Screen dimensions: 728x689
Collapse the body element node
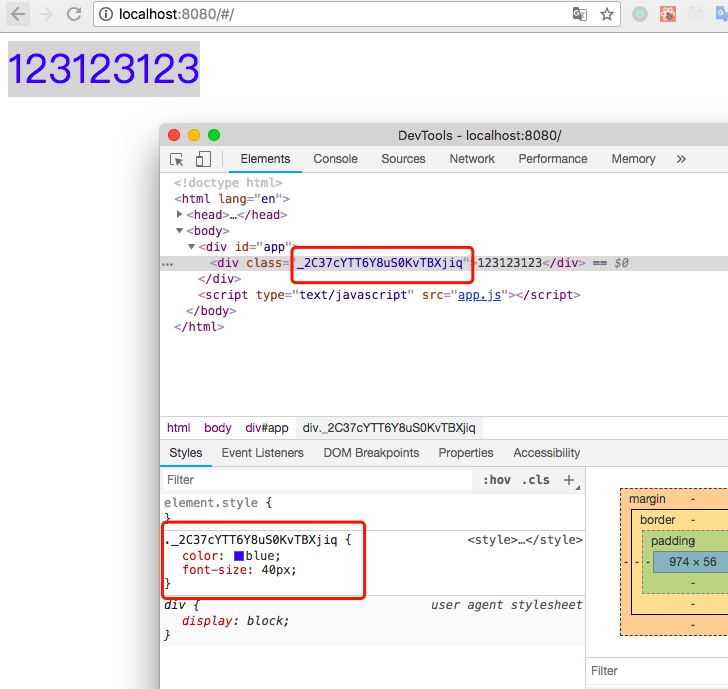[x=179, y=230]
